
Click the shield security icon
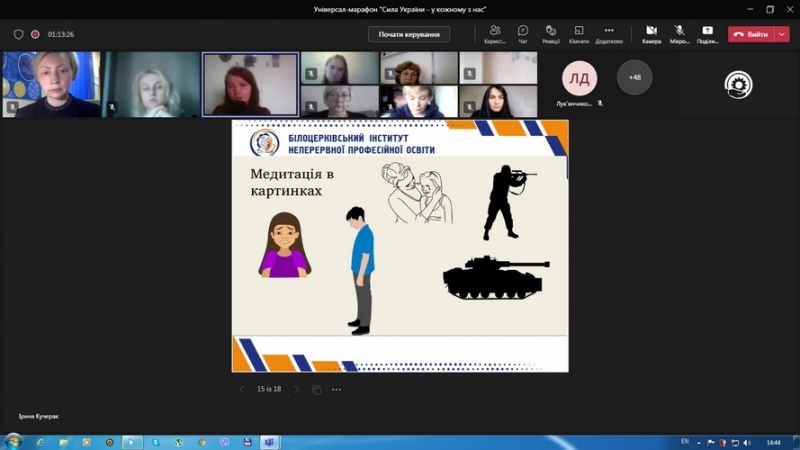click(18, 34)
